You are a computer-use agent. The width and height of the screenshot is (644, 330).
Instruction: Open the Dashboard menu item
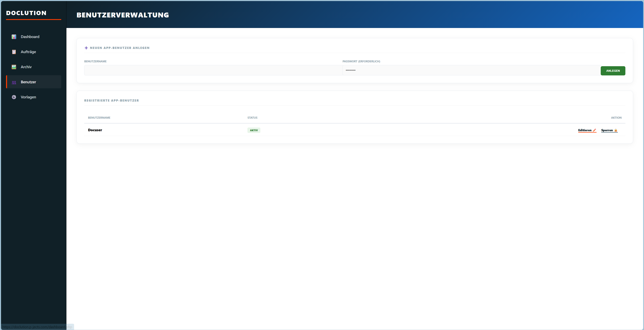tap(30, 37)
